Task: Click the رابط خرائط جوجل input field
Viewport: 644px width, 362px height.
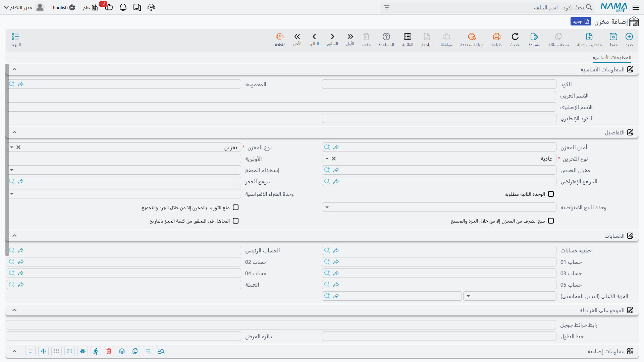Action: [x=281, y=325]
